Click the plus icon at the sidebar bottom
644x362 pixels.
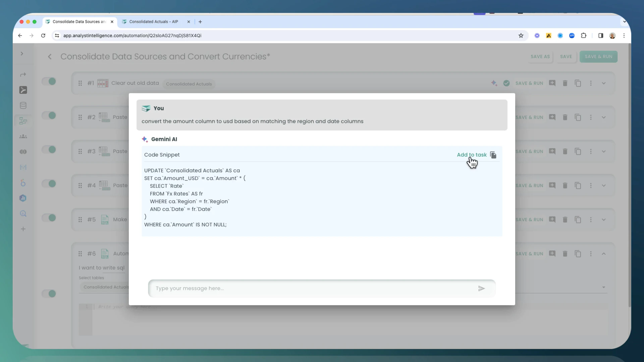23,229
